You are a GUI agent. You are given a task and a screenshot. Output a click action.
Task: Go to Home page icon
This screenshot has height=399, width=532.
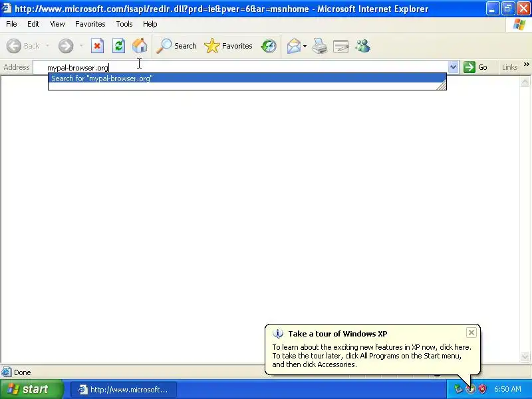(140, 46)
